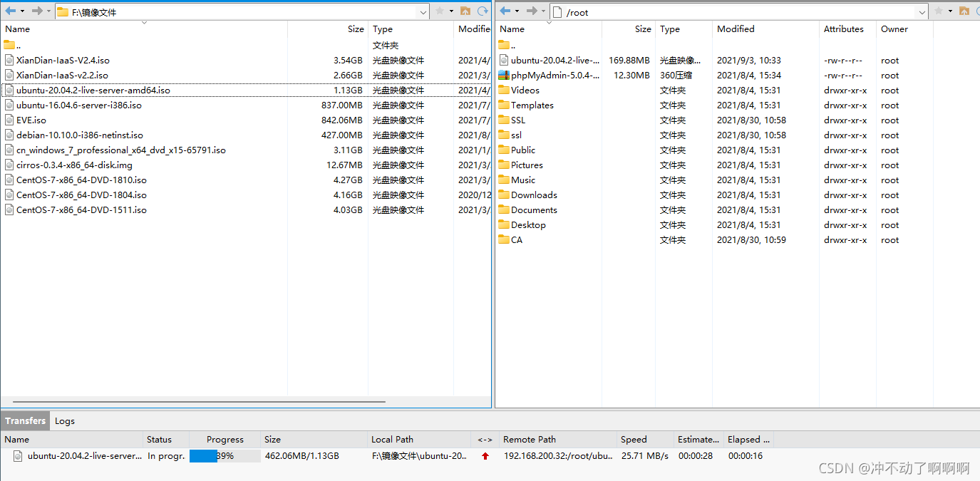Go to local home folder icon
Viewport: 980px width, 481px height.
click(465, 11)
